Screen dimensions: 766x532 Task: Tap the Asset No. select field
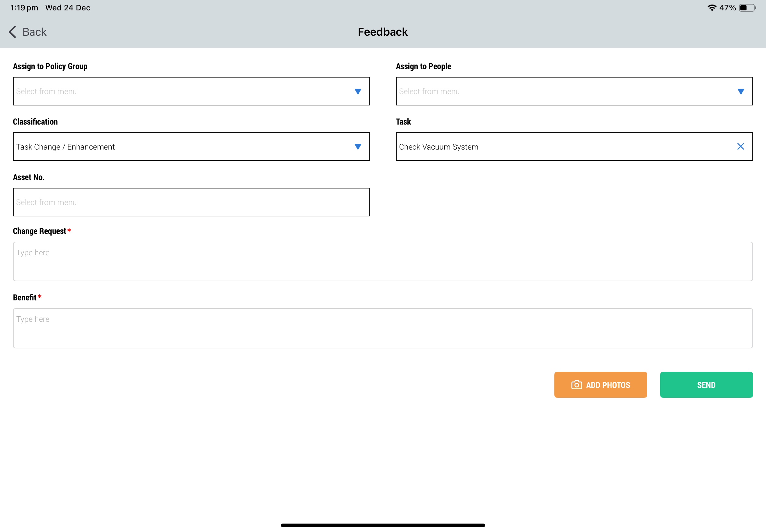(191, 202)
